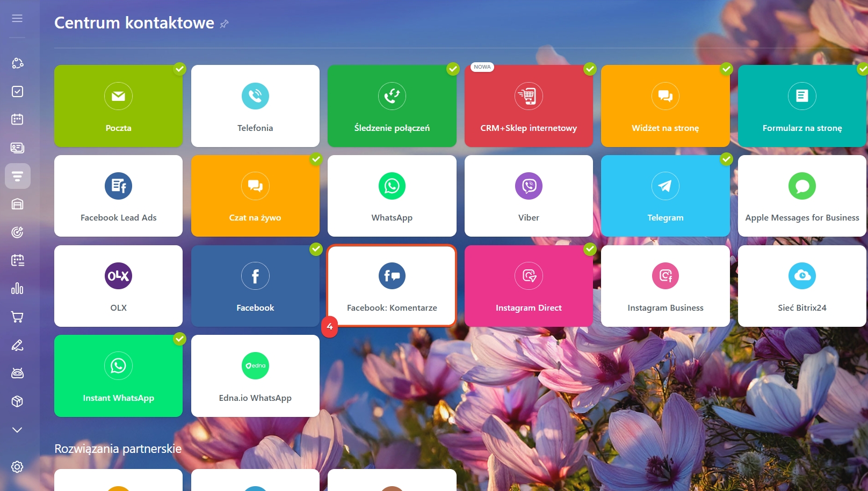
Task: Pin the Centrum kontaktowe page
Action: click(225, 24)
